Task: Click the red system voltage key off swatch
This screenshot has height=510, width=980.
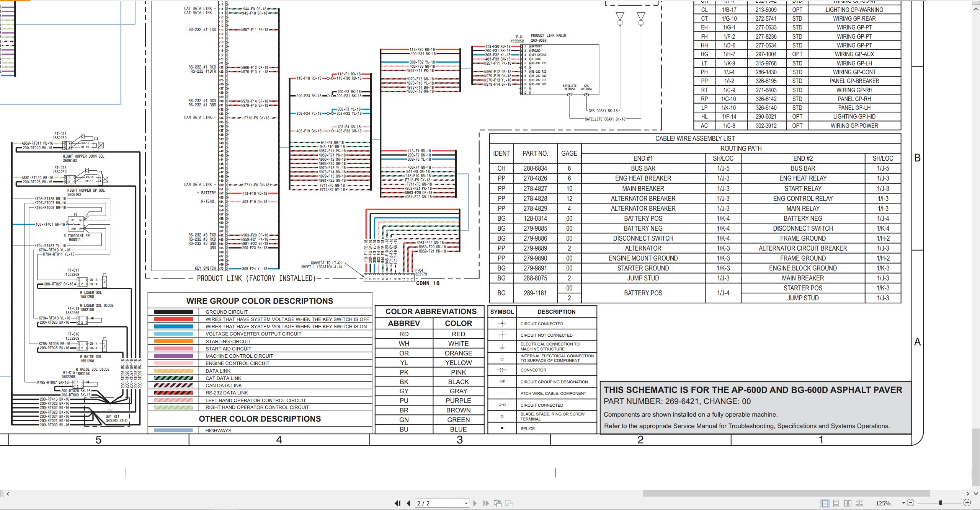Action: (x=173, y=319)
